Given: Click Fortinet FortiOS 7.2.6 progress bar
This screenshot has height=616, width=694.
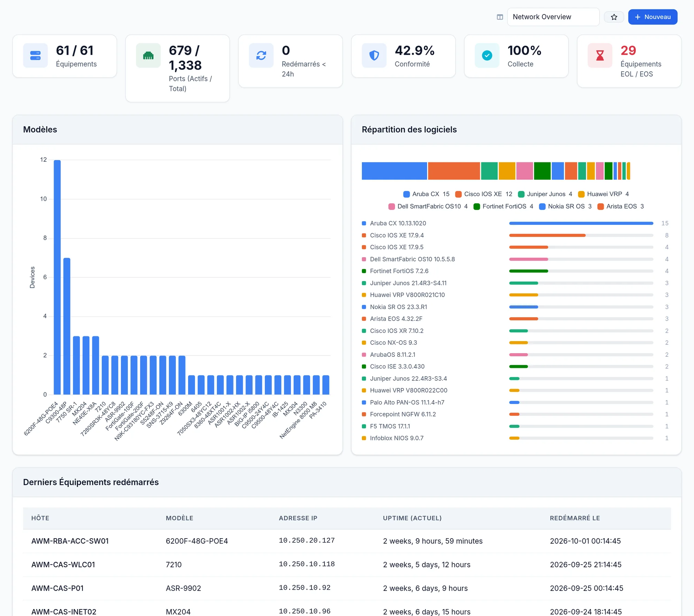Looking at the screenshot, I should click(x=581, y=271).
